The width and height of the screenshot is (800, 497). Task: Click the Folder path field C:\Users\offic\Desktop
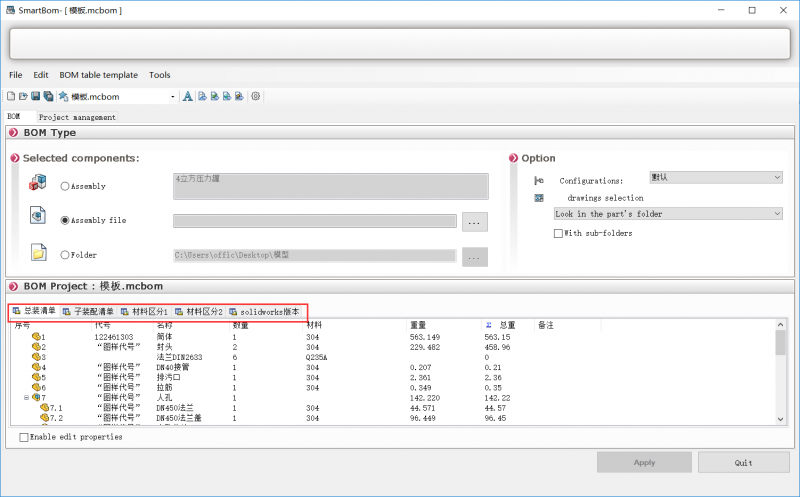pyautogui.click(x=315, y=255)
